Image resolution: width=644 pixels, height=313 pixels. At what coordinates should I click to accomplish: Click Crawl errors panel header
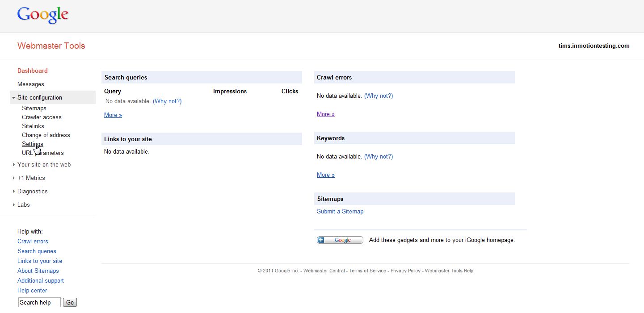pos(414,77)
